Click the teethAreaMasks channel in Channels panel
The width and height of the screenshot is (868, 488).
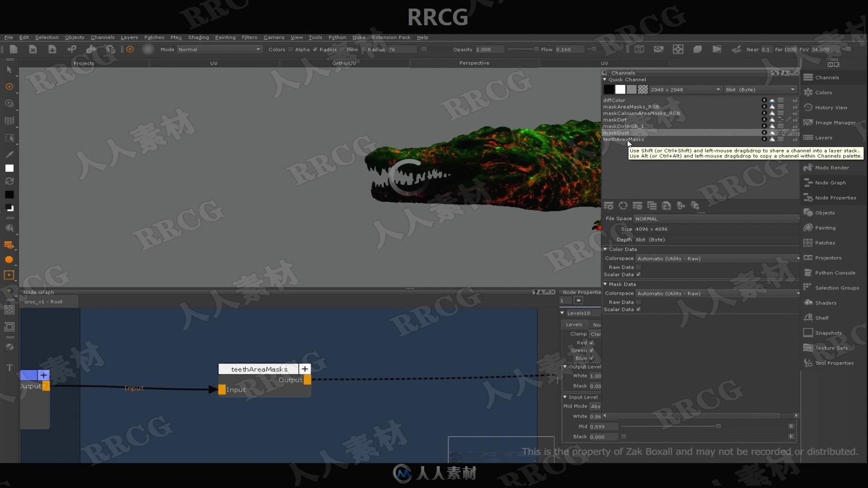tap(623, 139)
